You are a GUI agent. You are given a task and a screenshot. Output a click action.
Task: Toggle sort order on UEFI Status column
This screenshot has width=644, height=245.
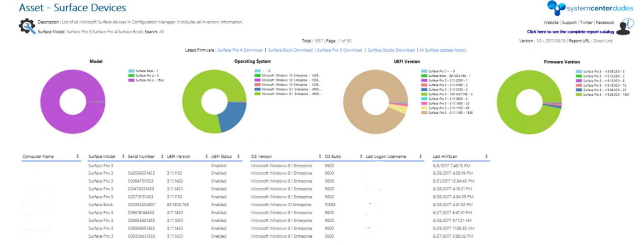pos(238,157)
